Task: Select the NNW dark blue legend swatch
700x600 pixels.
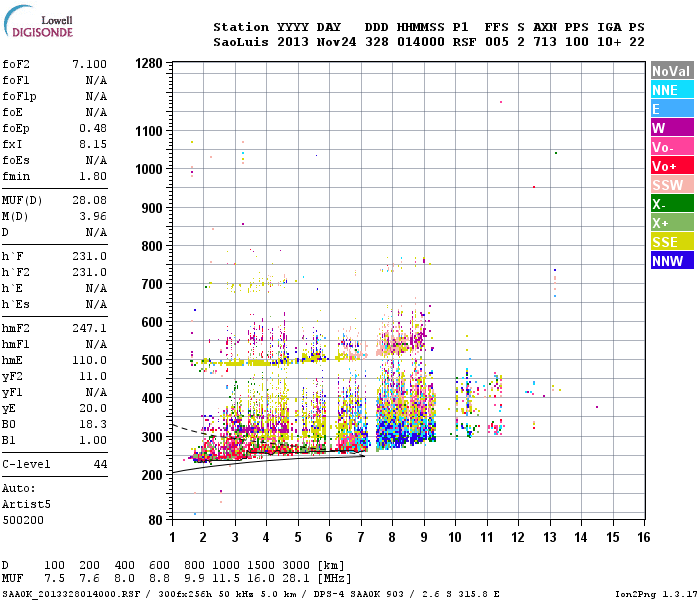Action: click(x=672, y=261)
